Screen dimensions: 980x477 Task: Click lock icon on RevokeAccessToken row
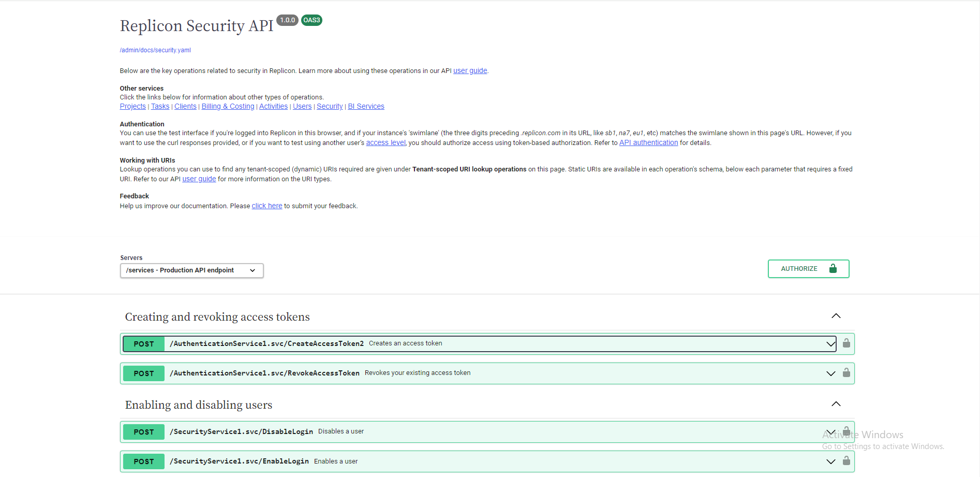click(x=846, y=373)
